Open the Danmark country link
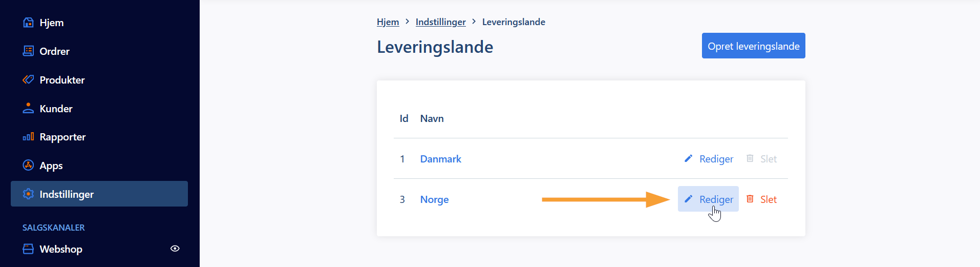The height and width of the screenshot is (267, 980). [x=440, y=159]
